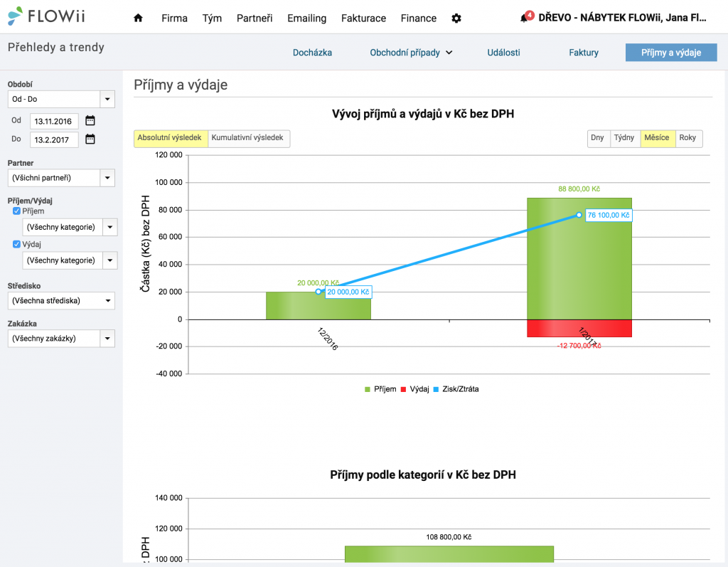Switch to Kumulativní výsledek view
728x567 pixels.
click(x=248, y=138)
